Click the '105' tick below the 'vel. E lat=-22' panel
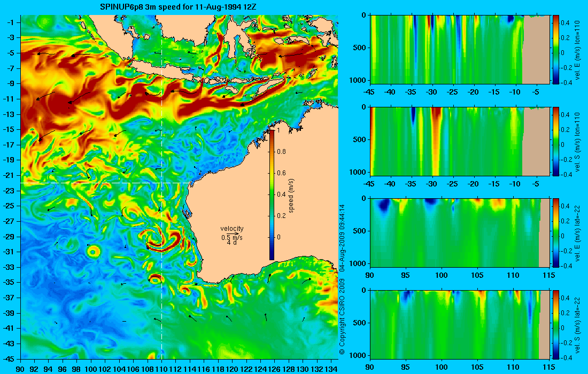The width and height of the screenshot is (588, 374). 477,276
